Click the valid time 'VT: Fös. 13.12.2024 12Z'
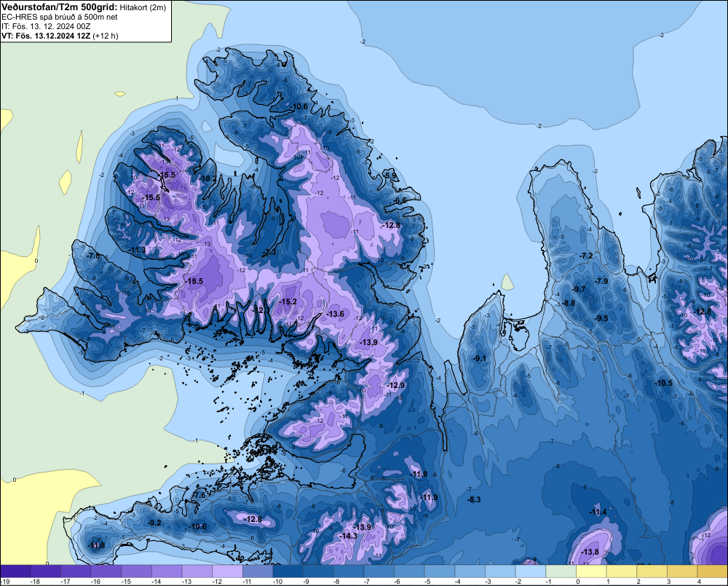The height and width of the screenshot is (586, 728). 46,36
